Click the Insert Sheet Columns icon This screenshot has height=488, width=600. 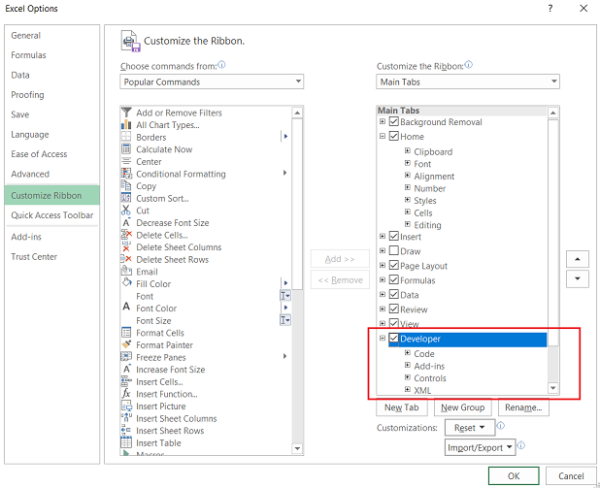pyautogui.click(x=126, y=418)
